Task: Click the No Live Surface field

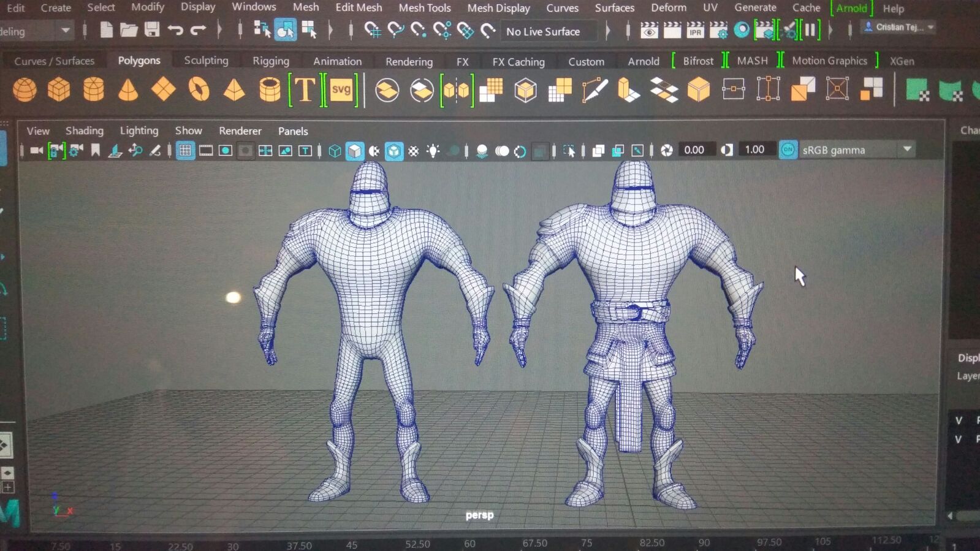Action: [549, 31]
